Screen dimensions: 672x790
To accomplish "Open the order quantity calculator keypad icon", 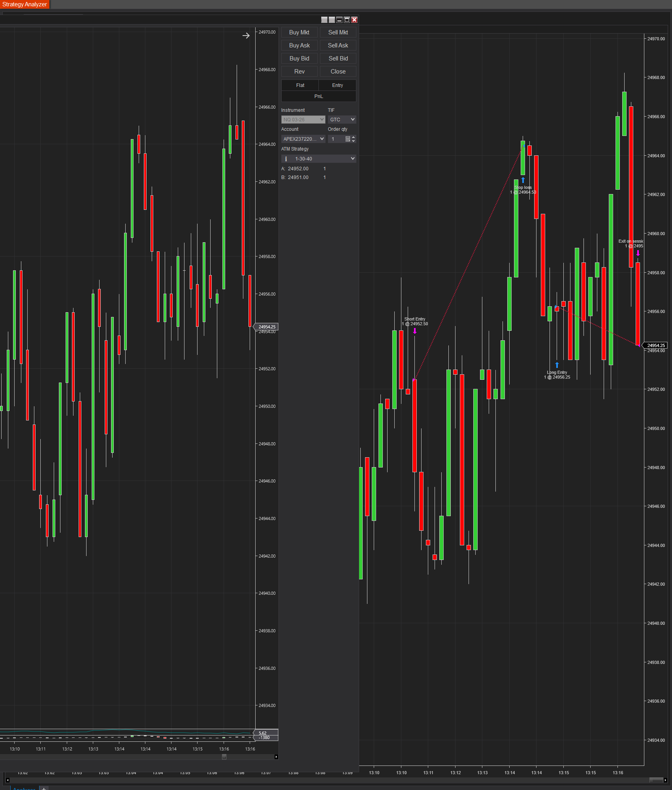I will (x=348, y=139).
